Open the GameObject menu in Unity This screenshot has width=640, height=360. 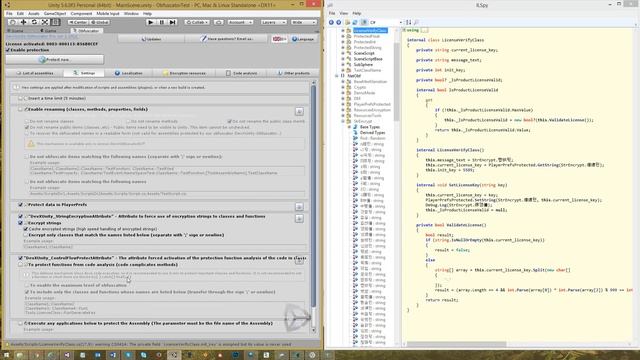55,13
